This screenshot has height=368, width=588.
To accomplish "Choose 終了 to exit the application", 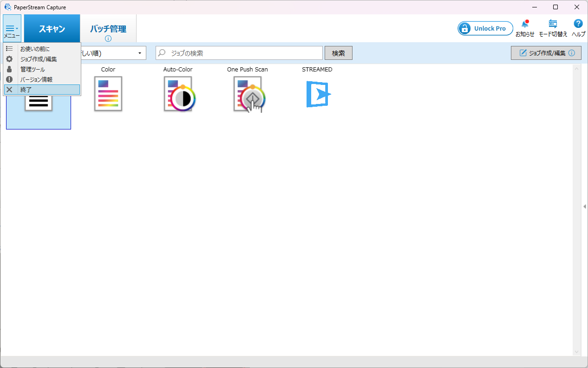I will pyautogui.click(x=26, y=90).
